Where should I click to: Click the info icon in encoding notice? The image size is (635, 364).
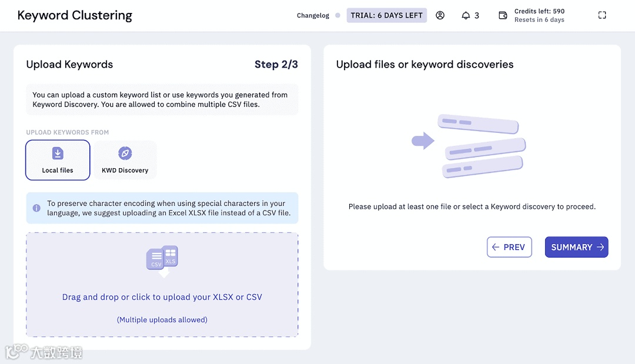[x=36, y=208]
